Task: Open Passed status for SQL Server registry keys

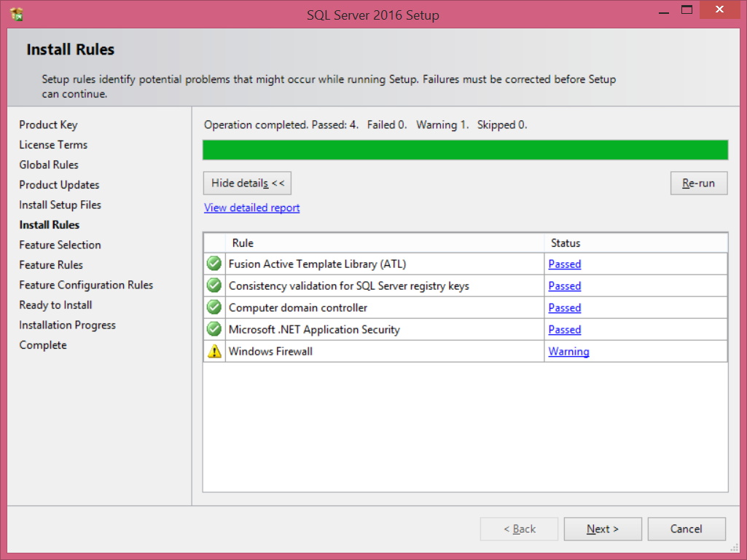Action: tap(565, 285)
